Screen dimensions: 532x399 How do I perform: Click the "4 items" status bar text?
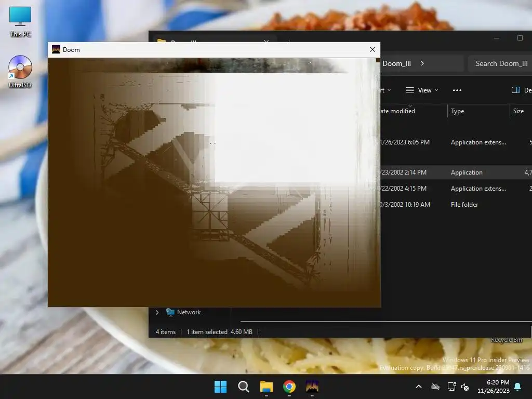tap(166, 332)
